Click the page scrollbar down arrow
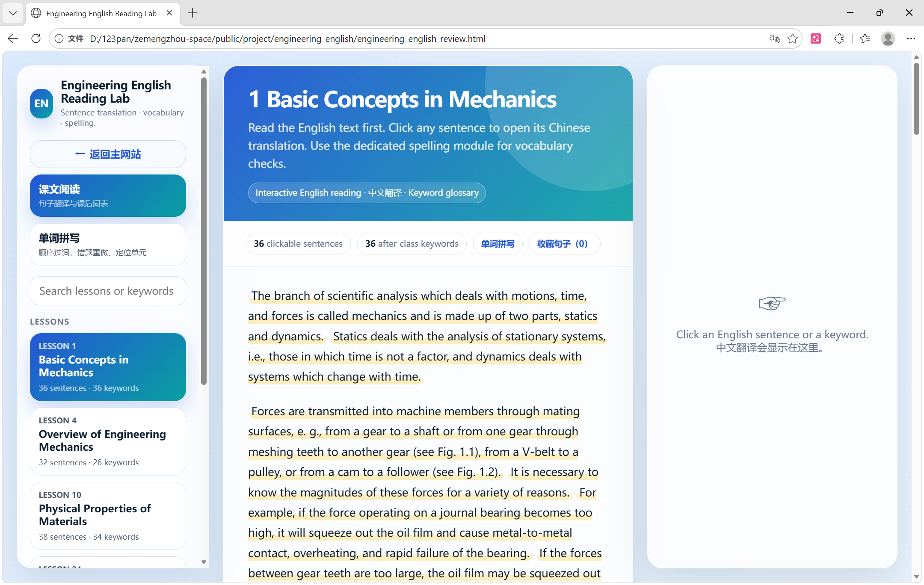The image size is (924, 585). pos(916,576)
